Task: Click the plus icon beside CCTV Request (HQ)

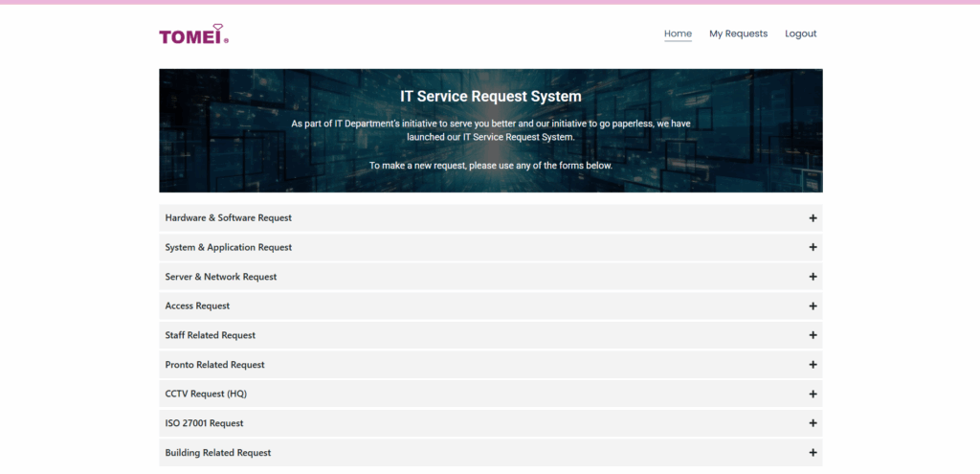Action: (x=813, y=395)
